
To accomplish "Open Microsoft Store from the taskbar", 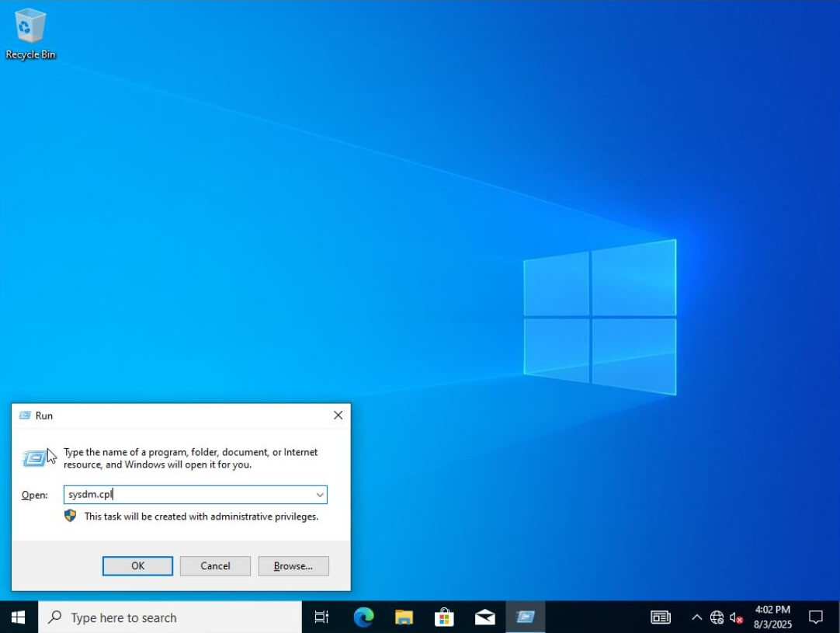I will [444, 617].
